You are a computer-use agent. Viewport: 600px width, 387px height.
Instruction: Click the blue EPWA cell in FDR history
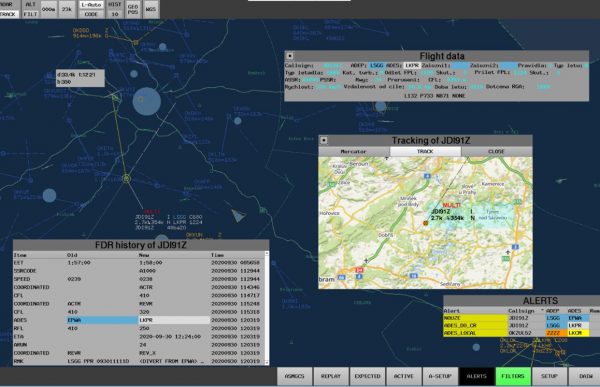pyautogui.click(x=102, y=320)
